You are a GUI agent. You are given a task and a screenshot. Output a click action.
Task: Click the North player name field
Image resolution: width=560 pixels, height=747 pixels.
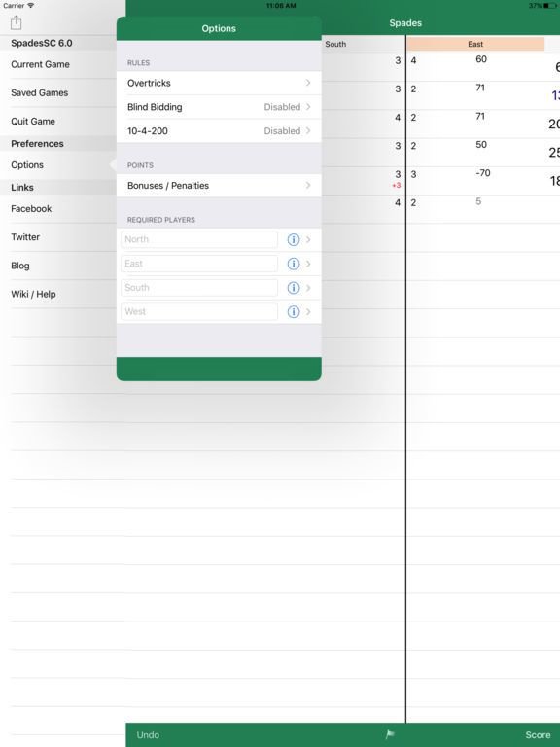tap(199, 239)
